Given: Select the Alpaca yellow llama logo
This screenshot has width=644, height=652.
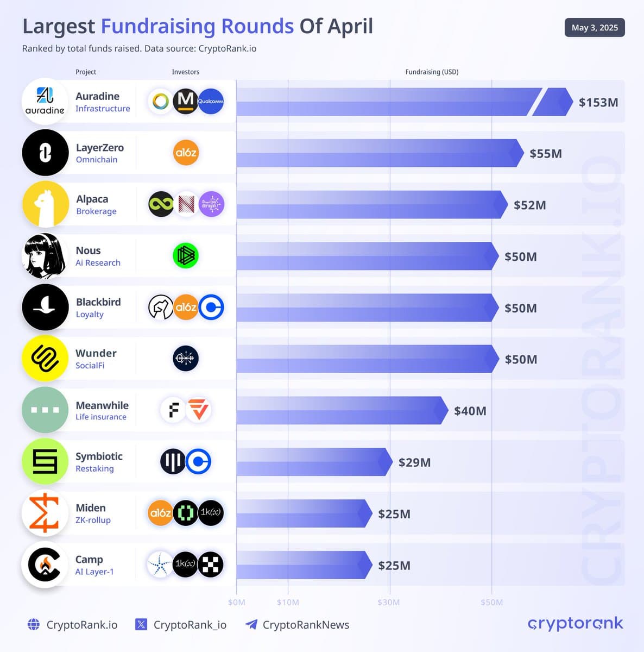Looking at the screenshot, I should pos(46,204).
